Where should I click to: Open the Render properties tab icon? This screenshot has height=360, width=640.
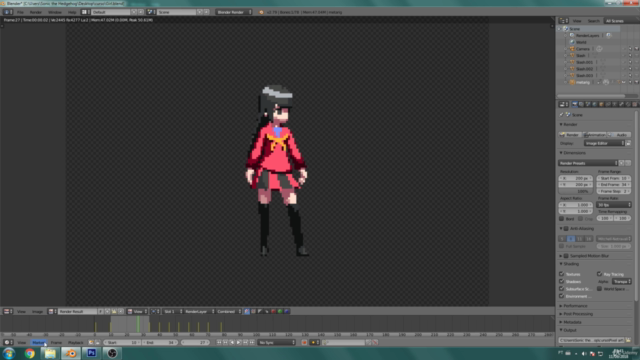point(574,104)
